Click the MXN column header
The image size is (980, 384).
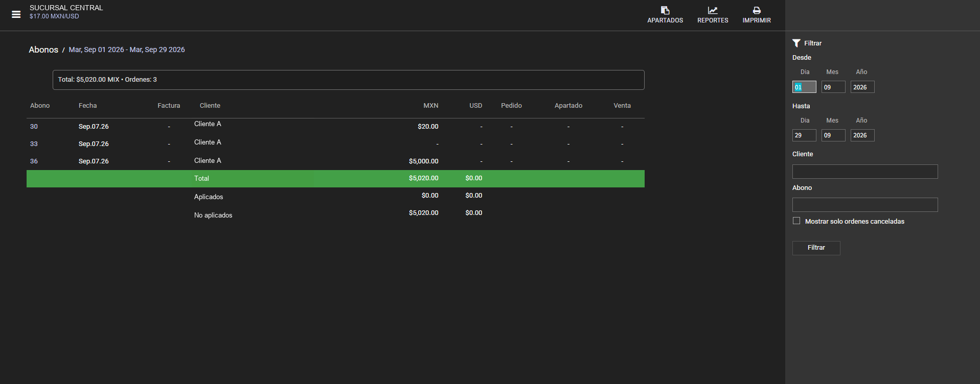coord(430,106)
